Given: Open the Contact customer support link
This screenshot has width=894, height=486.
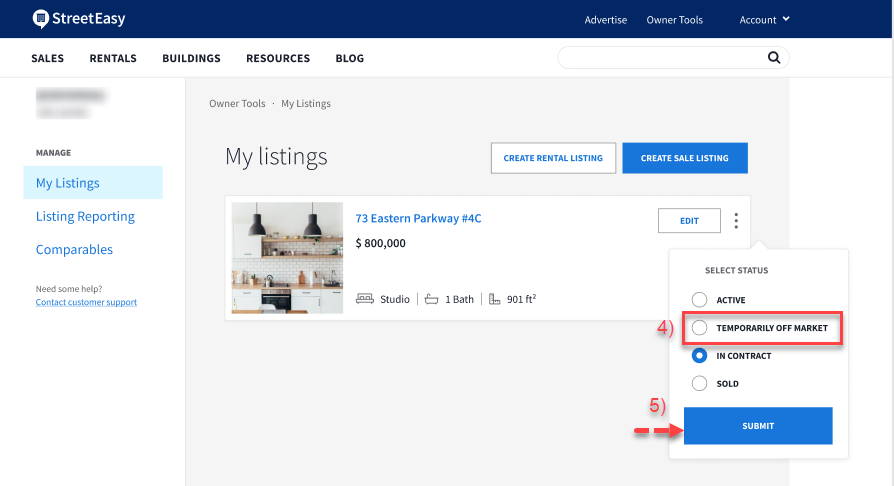Looking at the screenshot, I should [86, 302].
